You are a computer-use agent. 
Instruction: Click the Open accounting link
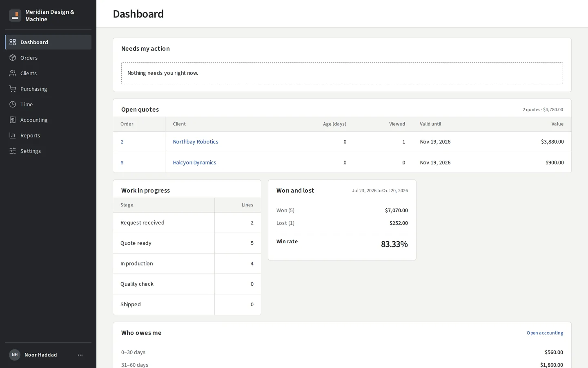point(545,333)
